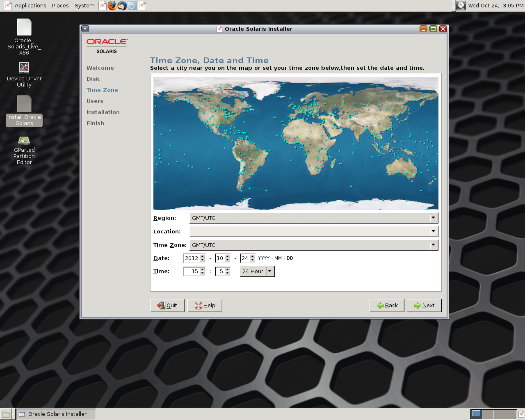
Task: Open the System menu
Action: click(84, 6)
